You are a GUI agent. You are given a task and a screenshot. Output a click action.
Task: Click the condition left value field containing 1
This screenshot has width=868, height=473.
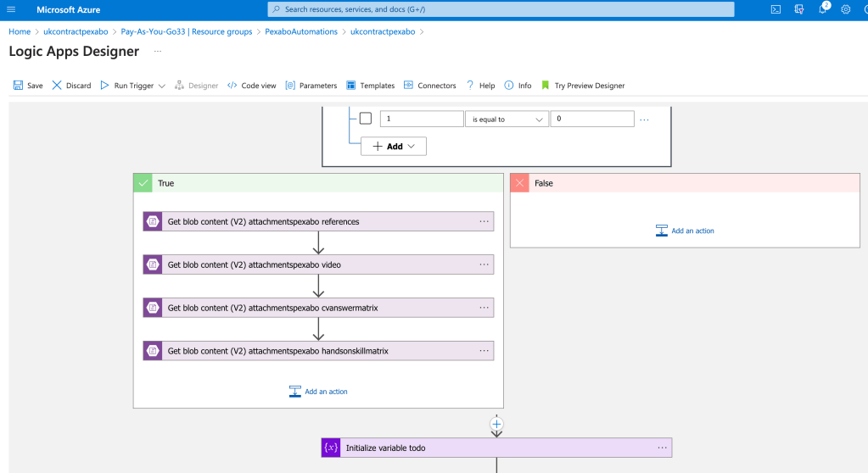422,119
